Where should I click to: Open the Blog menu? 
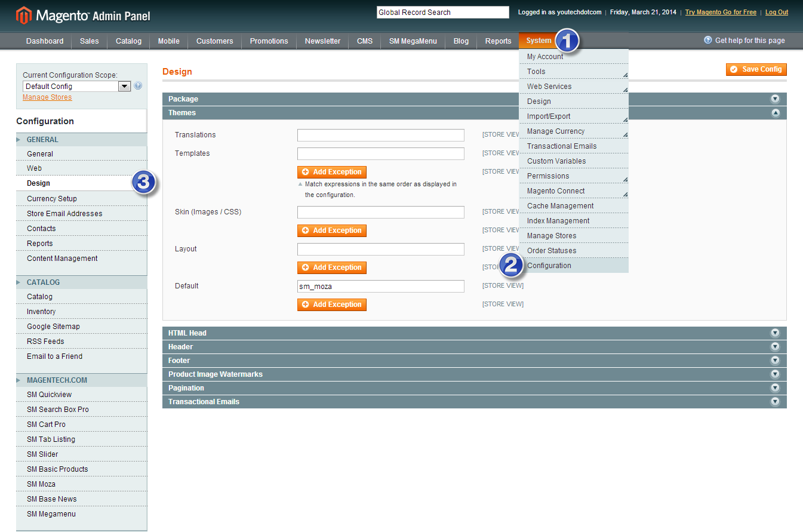tap(461, 41)
